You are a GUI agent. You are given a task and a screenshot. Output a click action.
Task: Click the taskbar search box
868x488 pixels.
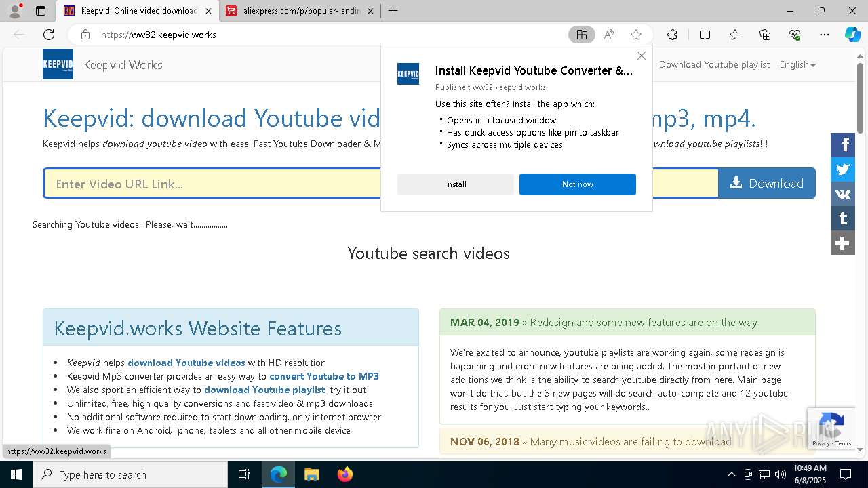130,474
